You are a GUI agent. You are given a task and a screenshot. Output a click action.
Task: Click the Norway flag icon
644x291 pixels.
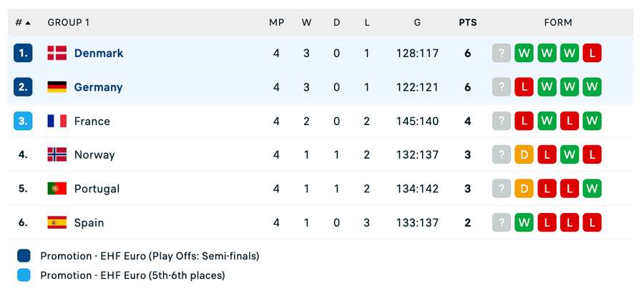pos(57,154)
